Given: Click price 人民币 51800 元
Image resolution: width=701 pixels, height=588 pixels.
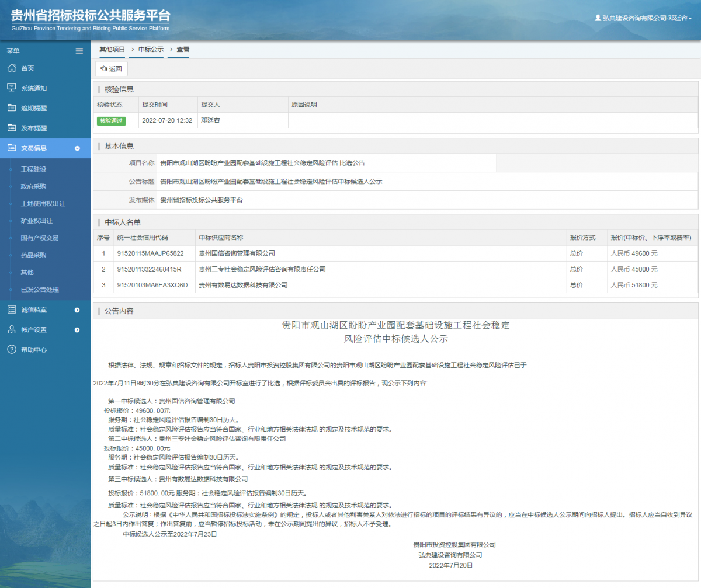Looking at the screenshot, I should tap(634, 285).
